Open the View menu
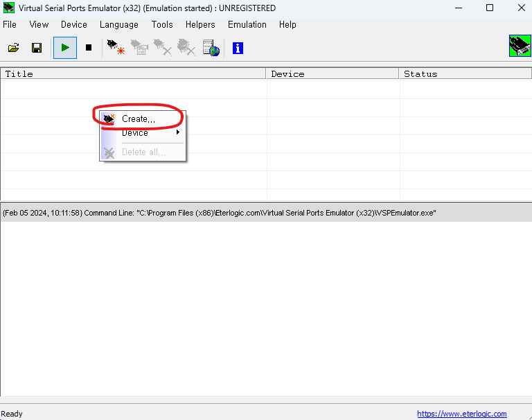This screenshot has height=420, width=532. [39, 24]
